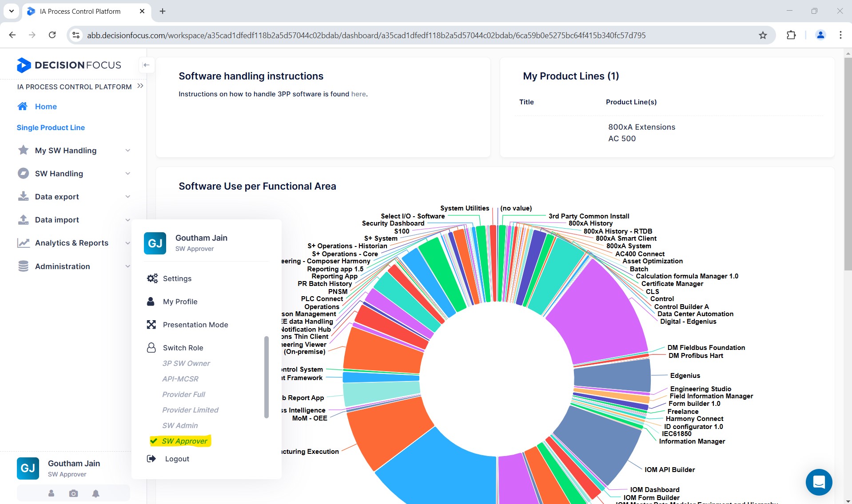The width and height of the screenshot is (852, 504).
Task: Click the Data import upload icon
Action: pos(23,219)
